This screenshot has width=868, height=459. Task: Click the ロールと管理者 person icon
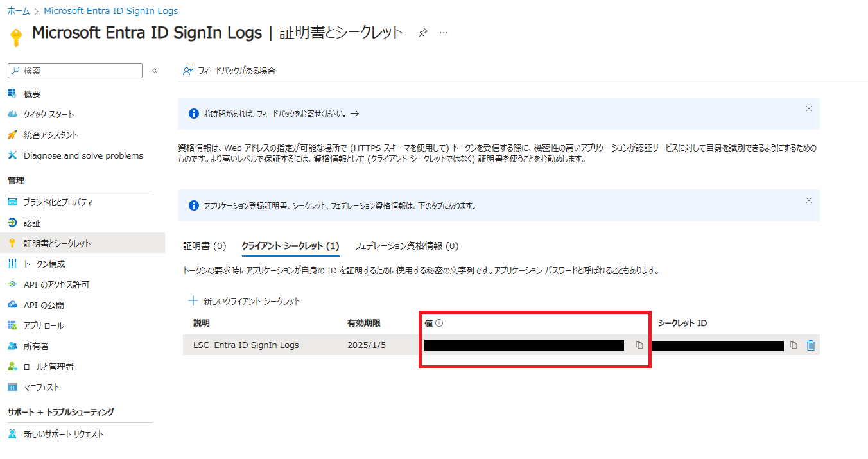pos(12,367)
